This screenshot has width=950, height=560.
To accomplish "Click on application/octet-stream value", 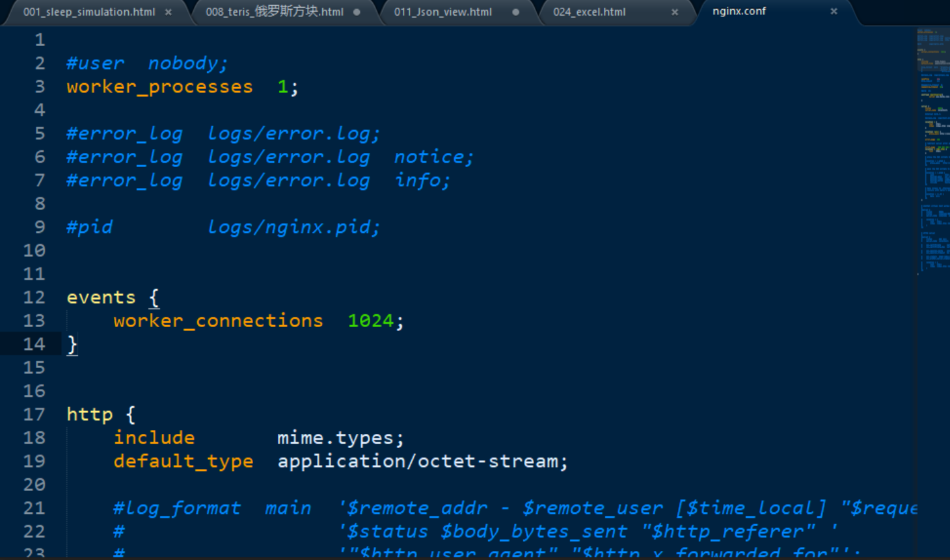I will point(422,461).
